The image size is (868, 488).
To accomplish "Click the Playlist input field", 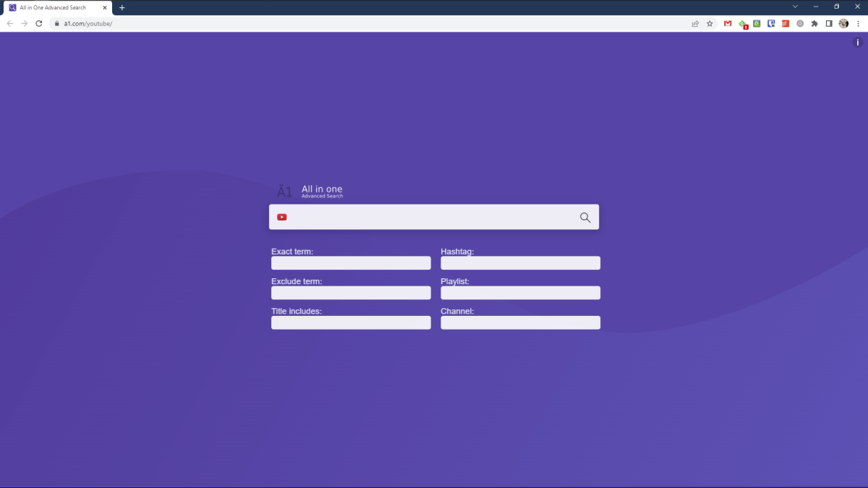I will click(x=521, y=293).
